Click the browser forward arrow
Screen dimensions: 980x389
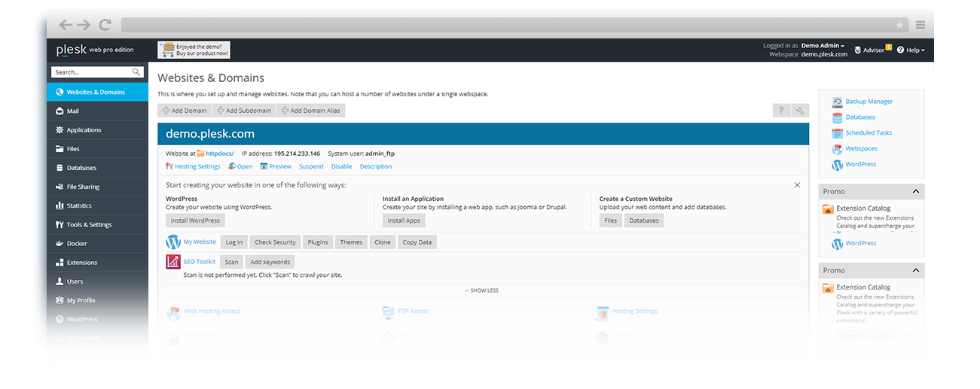coord(85,25)
